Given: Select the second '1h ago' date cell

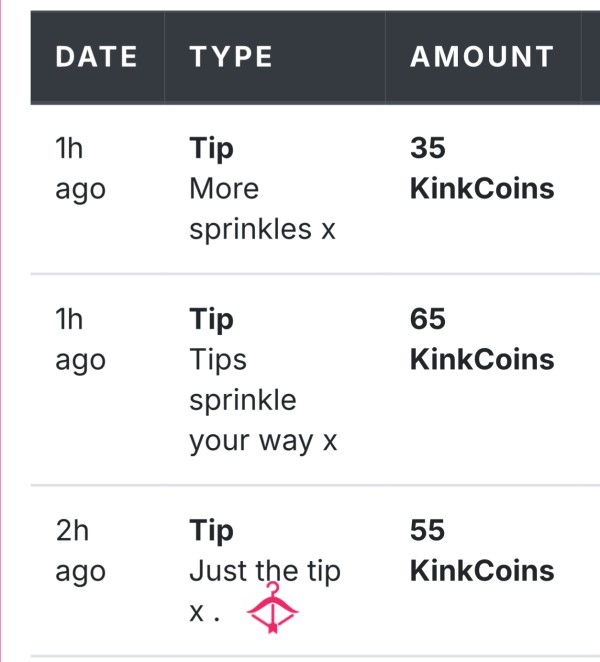Looking at the screenshot, I should pyautogui.click(x=80, y=339).
